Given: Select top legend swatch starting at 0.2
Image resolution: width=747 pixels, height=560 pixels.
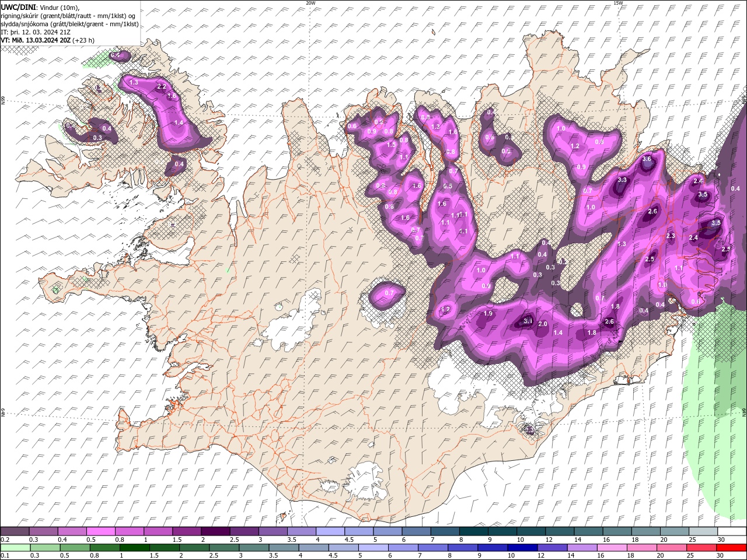Looking at the screenshot, I should coord(15,531).
